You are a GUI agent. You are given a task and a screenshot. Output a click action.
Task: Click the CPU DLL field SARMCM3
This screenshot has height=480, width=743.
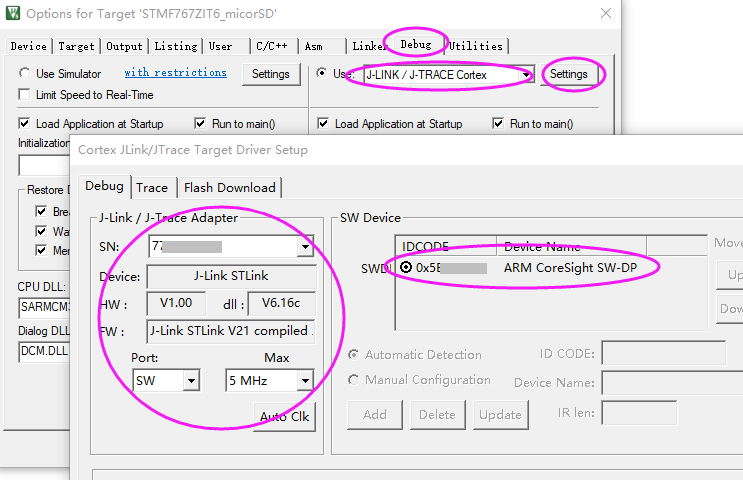44,307
